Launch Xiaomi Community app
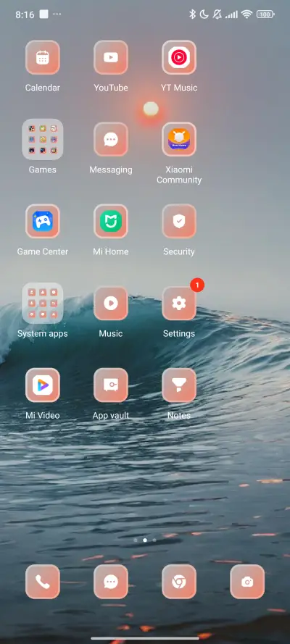 [x=179, y=139]
